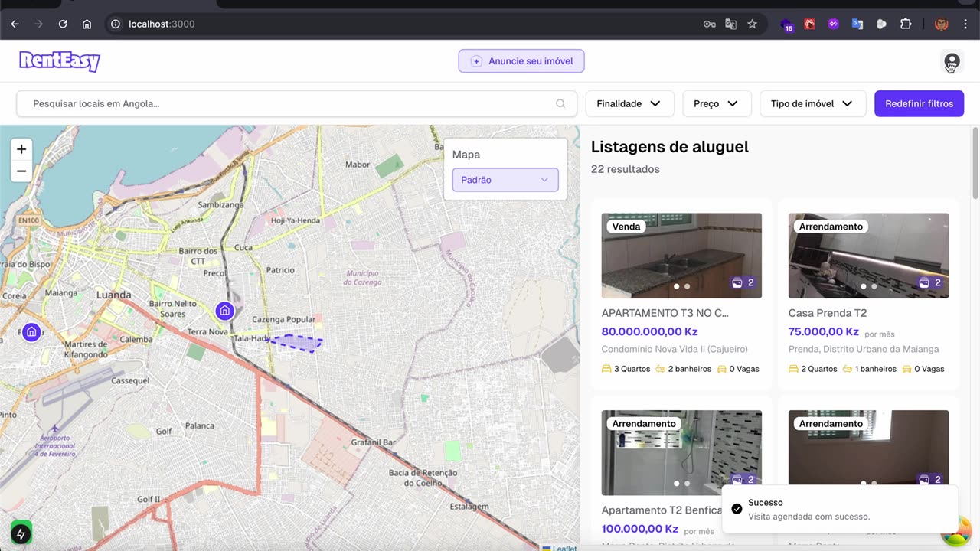980x551 pixels.
Task: Click the 80.000.000,00 Kz price
Action: click(x=649, y=332)
